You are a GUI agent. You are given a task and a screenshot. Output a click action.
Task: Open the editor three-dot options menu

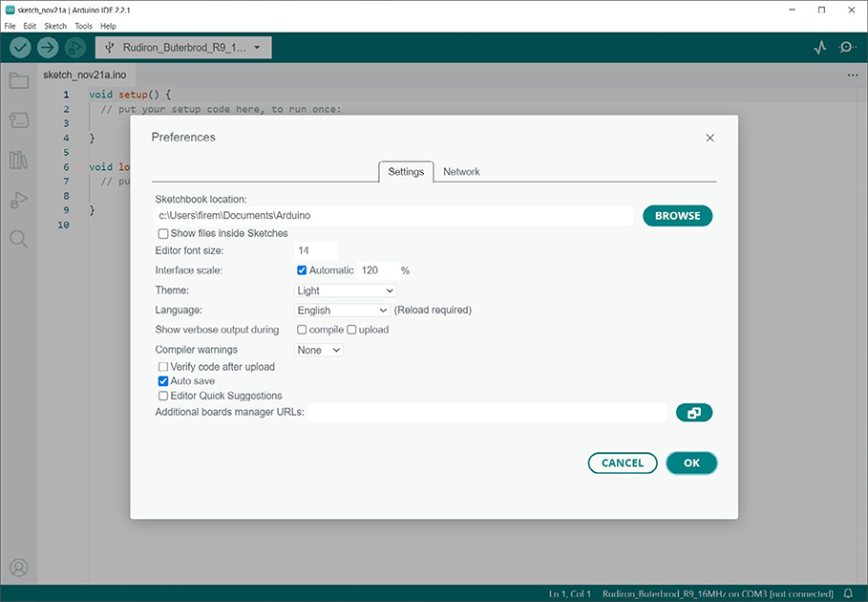pyautogui.click(x=853, y=75)
